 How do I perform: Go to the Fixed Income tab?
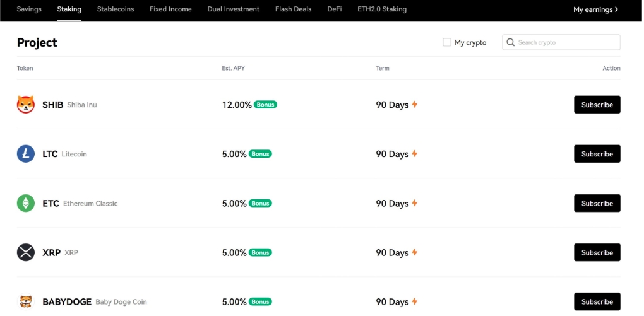(170, 9)
